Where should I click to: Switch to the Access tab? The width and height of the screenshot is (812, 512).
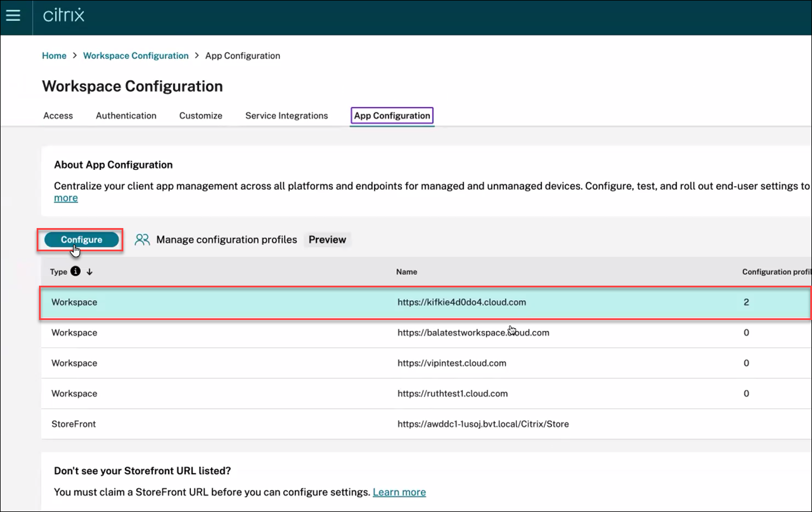coord(58,116)
